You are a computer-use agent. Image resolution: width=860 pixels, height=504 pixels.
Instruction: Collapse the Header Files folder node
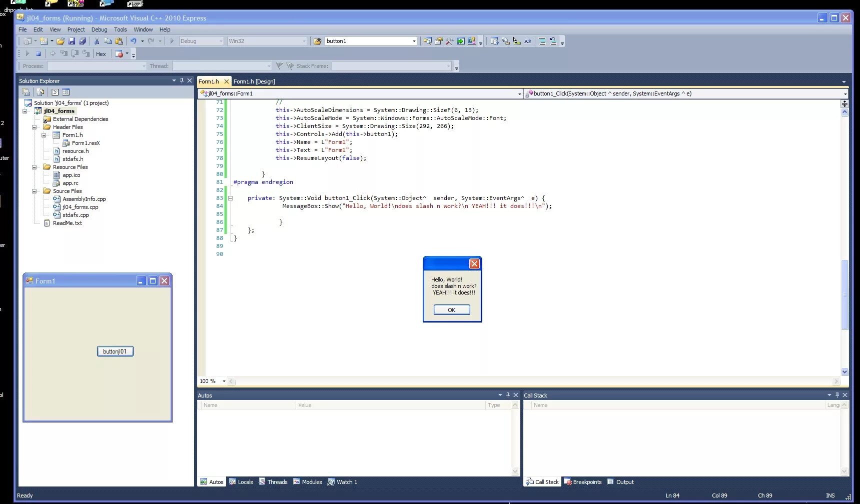[x=35, y=127]
